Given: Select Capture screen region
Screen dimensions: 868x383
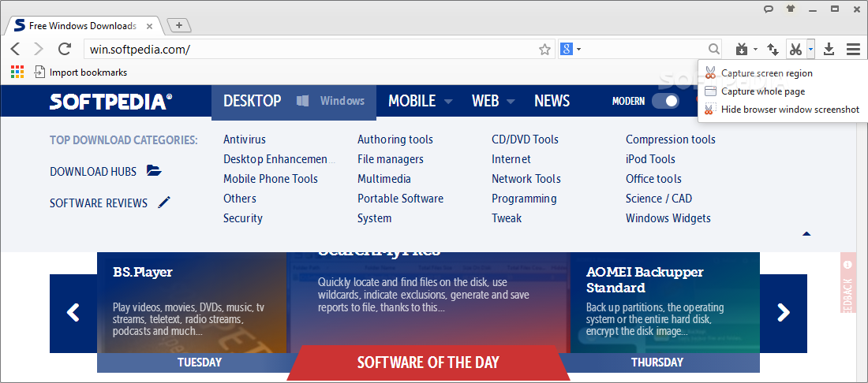Looking at the screenshot, I should click(x=784, y=73).
